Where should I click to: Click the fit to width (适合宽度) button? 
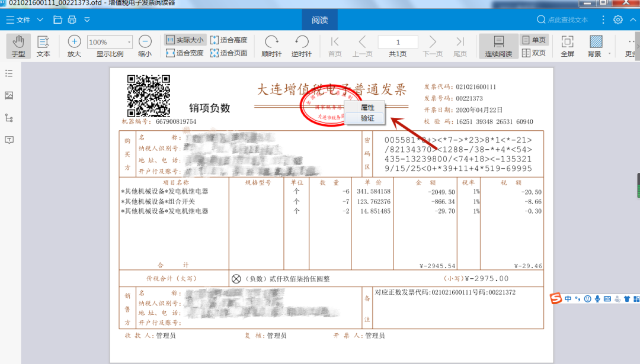click(185, 53)
